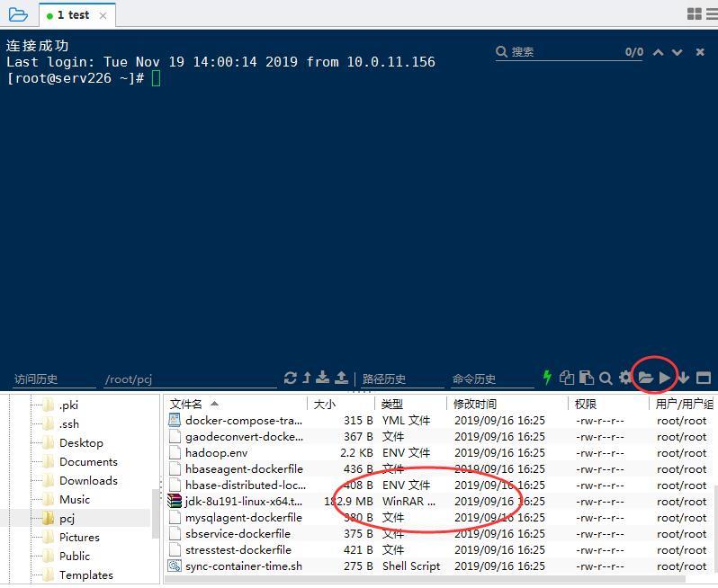Go up to parent directory
Screen dimensions: 718x588
click(x=307, y=378)
